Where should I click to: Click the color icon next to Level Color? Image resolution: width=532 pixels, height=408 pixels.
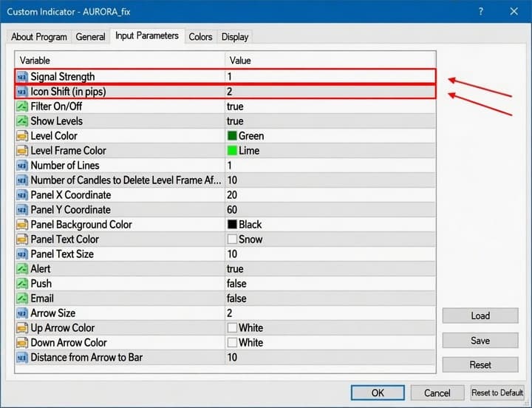pos(22,136)
